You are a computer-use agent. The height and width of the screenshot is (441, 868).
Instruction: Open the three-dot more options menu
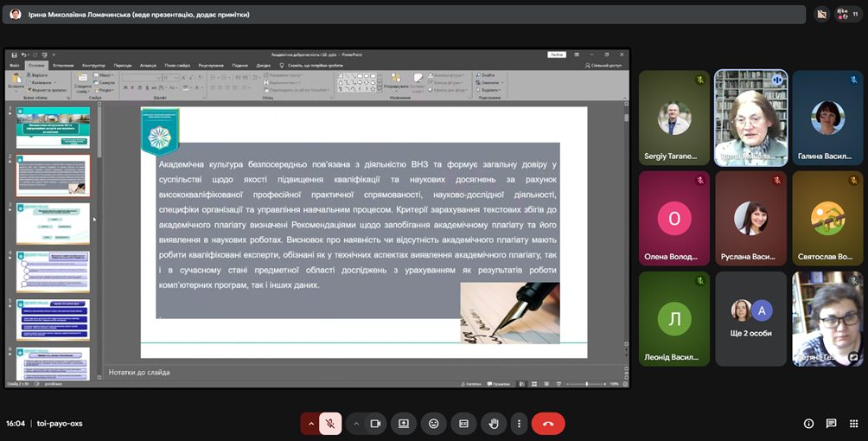(518, 424)
